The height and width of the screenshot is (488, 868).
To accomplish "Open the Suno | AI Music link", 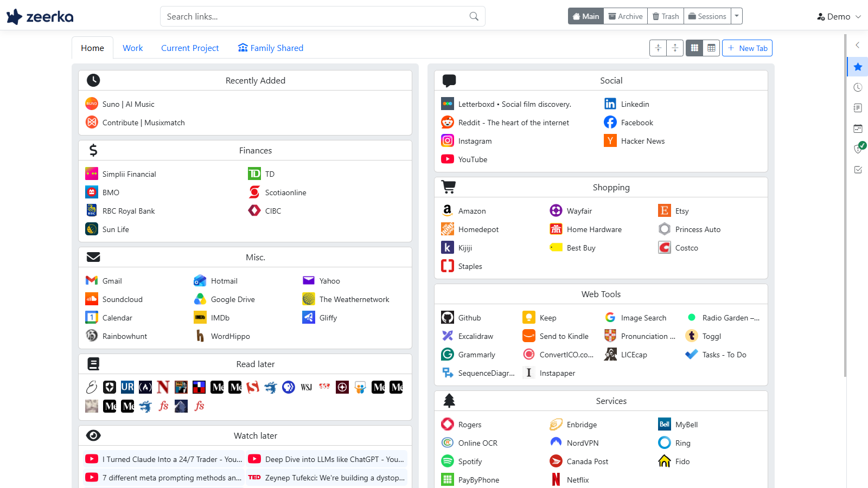I will point(129,104).
